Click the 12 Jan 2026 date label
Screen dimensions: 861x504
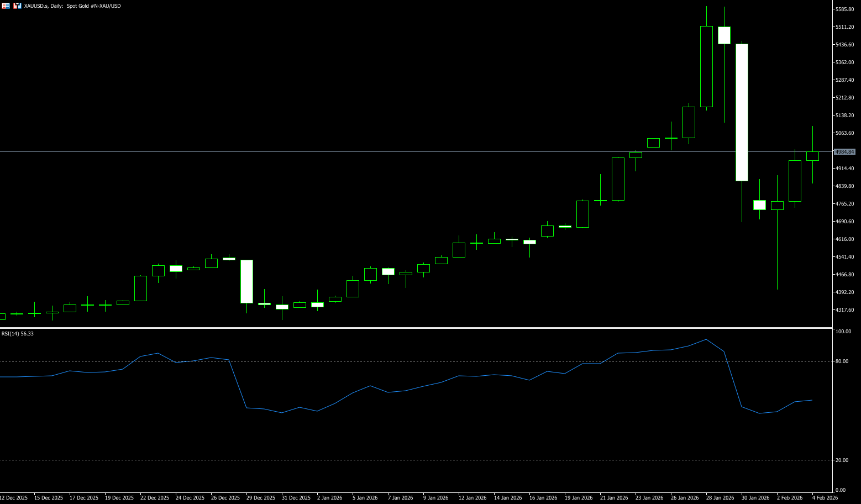[473, 498]
